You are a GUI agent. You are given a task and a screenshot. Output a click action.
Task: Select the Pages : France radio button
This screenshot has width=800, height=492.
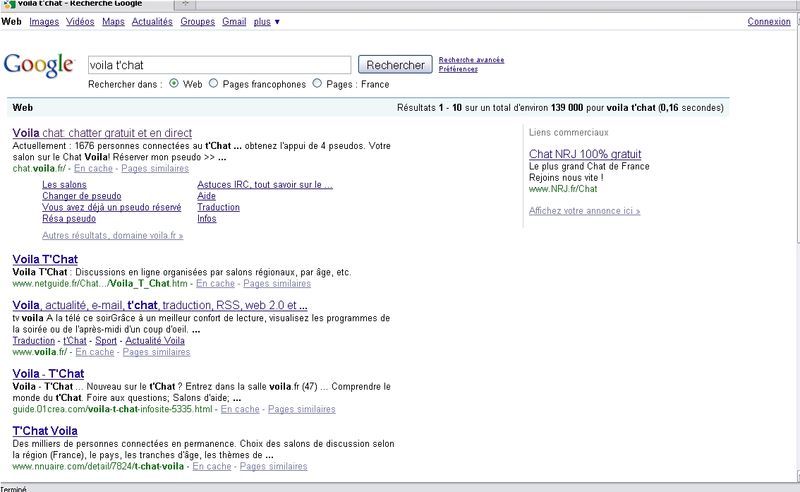click(317, 83)
